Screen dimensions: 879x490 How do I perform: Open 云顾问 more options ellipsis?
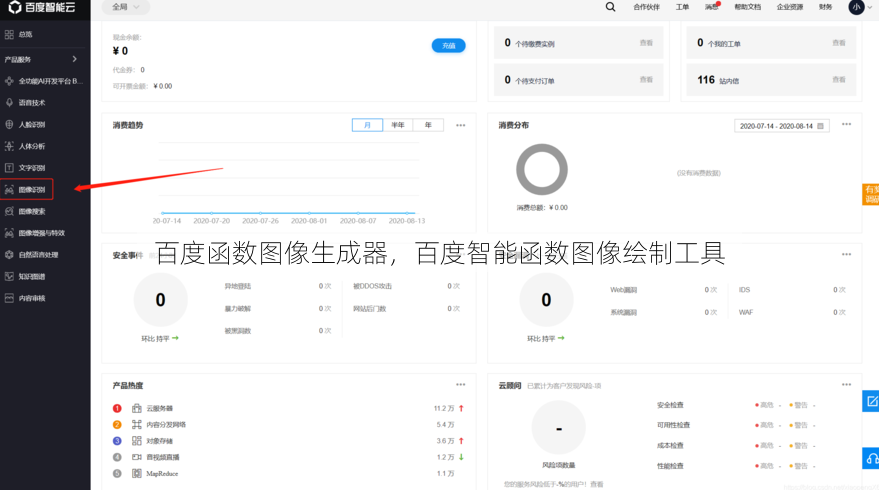(846, 385)
